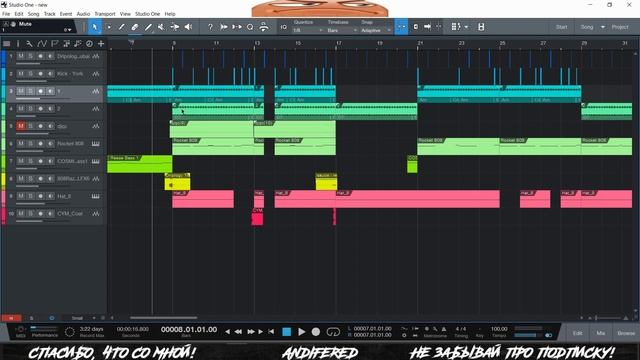Open the Event menu
Image resolution: width=640 pixels, height=360 pixels.
click(x=66, y=14)
